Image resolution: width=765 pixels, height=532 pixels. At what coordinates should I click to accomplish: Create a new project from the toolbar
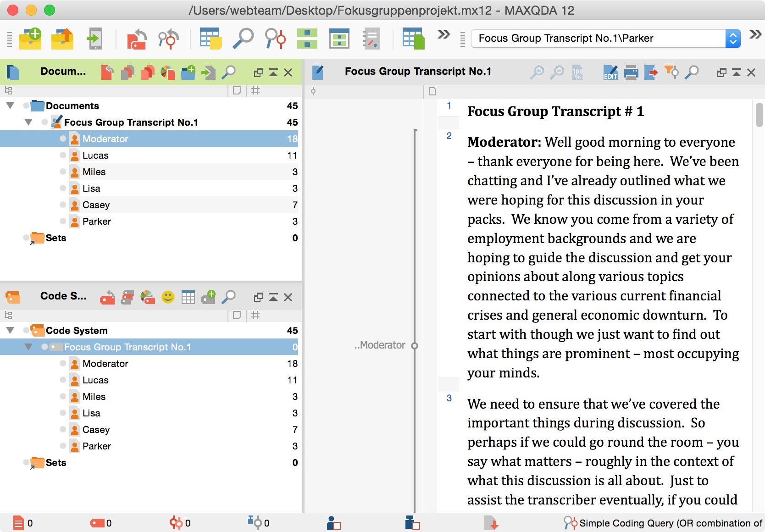tap(30, 39)
